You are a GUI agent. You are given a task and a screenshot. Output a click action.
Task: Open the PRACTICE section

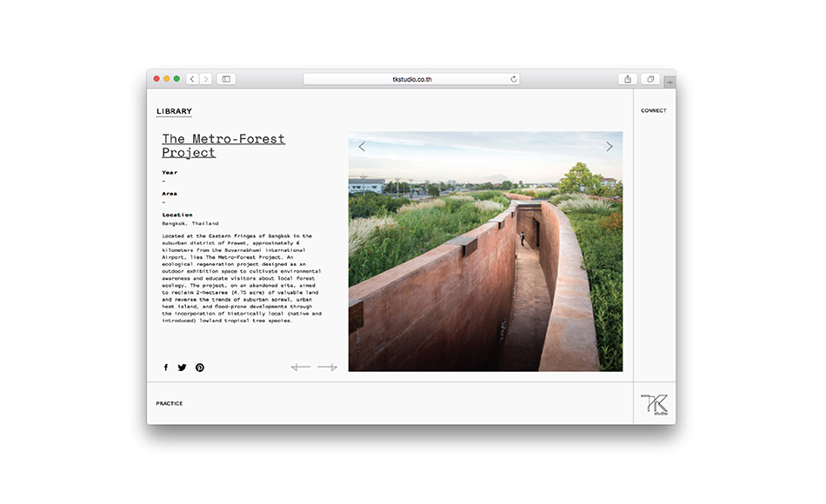(169, 403)
